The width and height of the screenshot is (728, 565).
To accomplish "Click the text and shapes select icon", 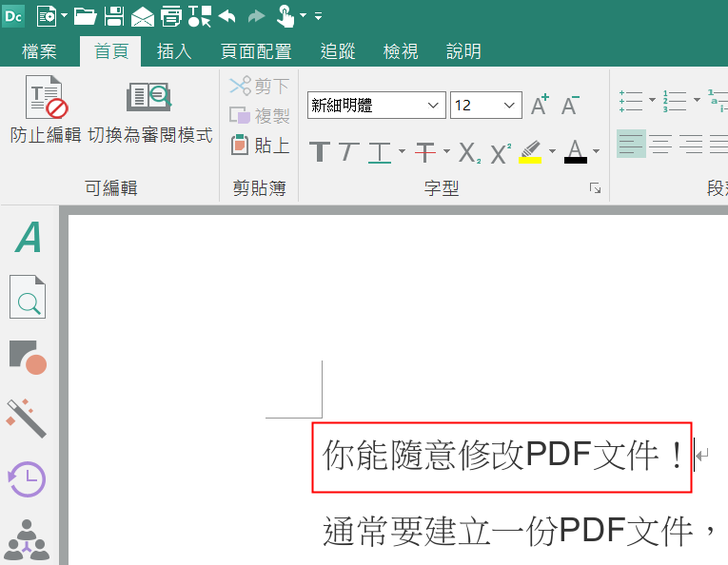I will [x=200, y=17].
